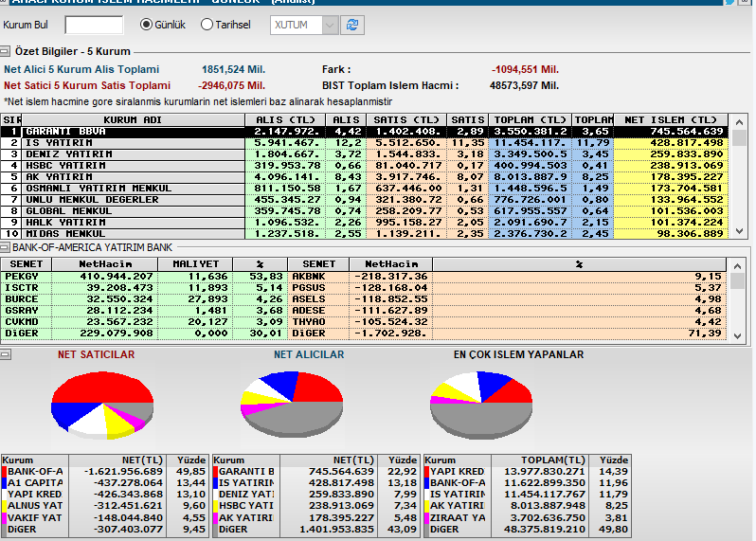The height and width of the screenshot is (541, 756).
Task: Click blue swatch next to A1 CAPITA
Action: [x=5, y=482]
